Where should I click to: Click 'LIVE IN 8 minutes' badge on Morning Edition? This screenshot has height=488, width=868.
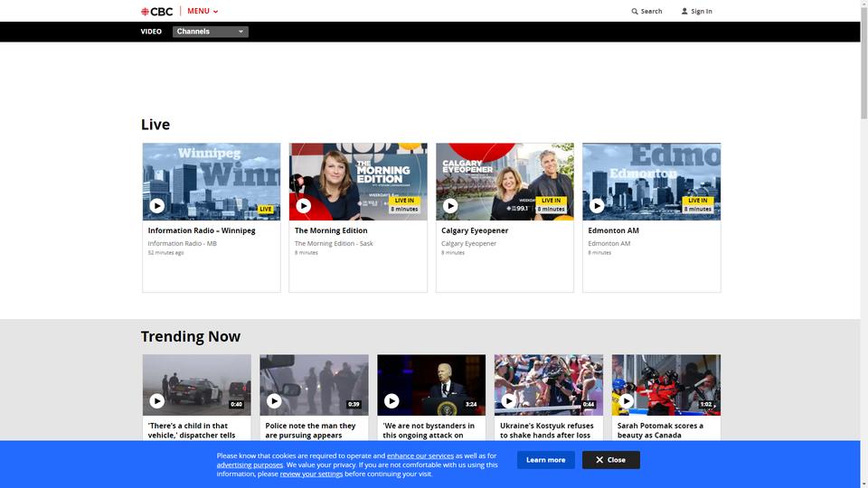tap(404, 205)
